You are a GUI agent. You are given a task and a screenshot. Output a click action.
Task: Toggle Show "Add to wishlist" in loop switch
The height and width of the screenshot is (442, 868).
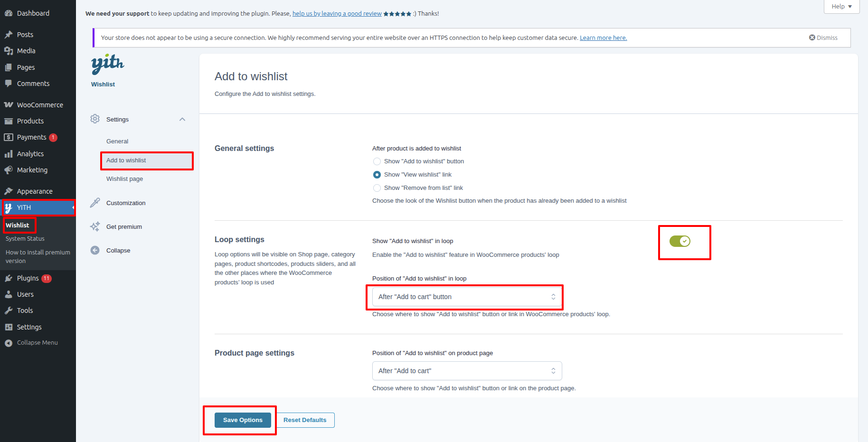click(680, 241)
